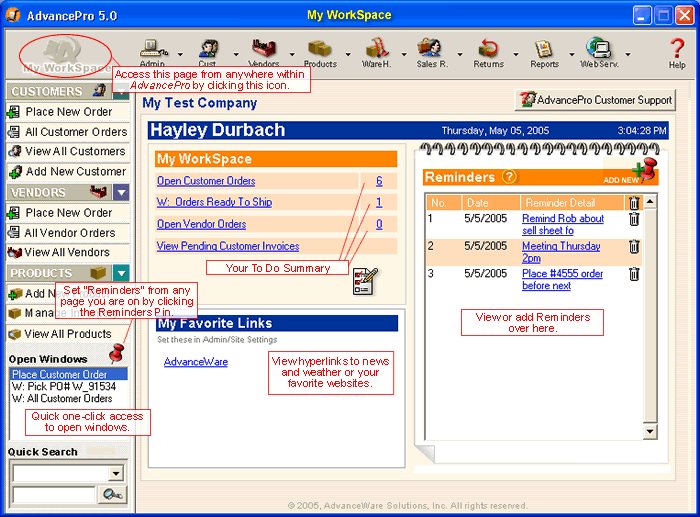The height and width of the screenshot is (517, 700).
Task: Open the Reports toolbar icon
Action: coord(544,49)
